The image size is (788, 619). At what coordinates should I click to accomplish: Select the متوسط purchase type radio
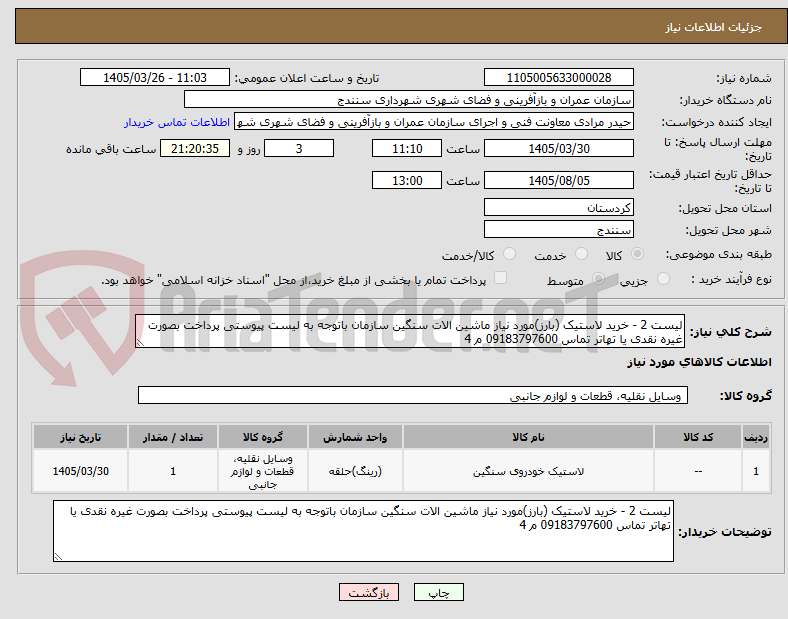click(x=598, y=279)
